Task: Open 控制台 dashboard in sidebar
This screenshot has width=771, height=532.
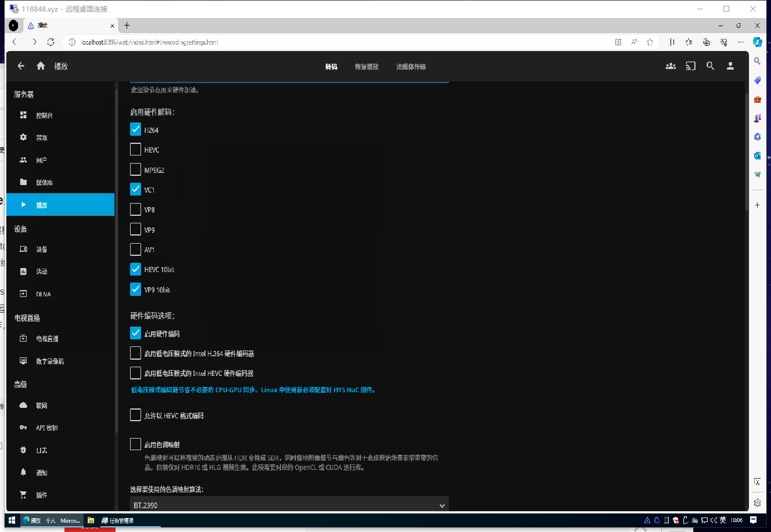Action: pos(44,115)
